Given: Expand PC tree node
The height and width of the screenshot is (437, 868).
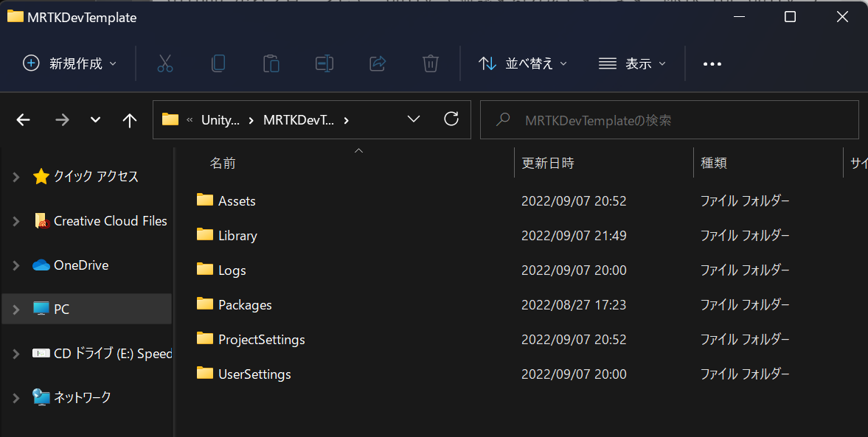Looking at the screenshot, I should tap(16, 309).
